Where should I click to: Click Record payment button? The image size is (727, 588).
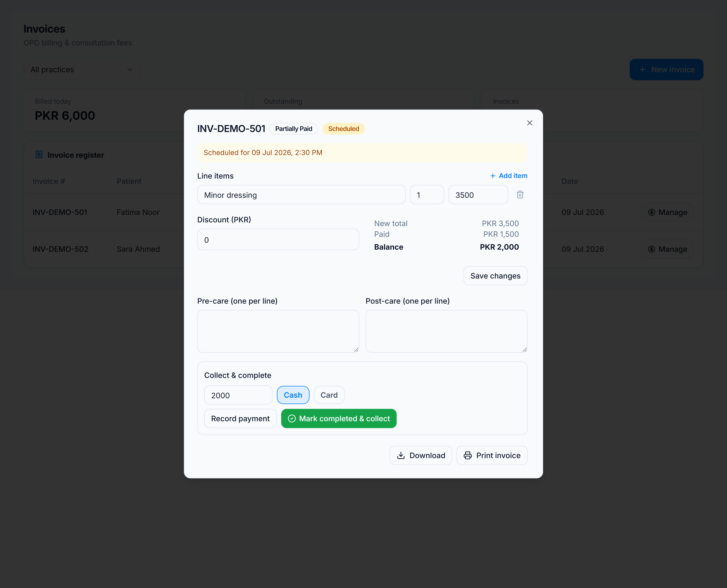point(240,419)
